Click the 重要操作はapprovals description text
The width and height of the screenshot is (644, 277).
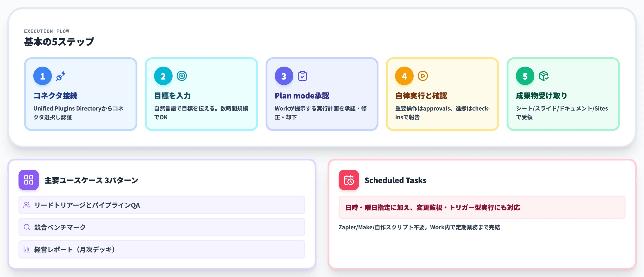click(442, 113)
